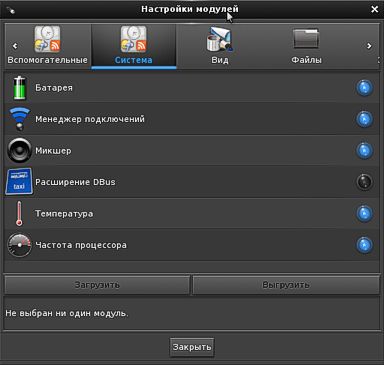Click the Выгрузить button
Viewport: 384px width, 365px height.
point(286,285)
